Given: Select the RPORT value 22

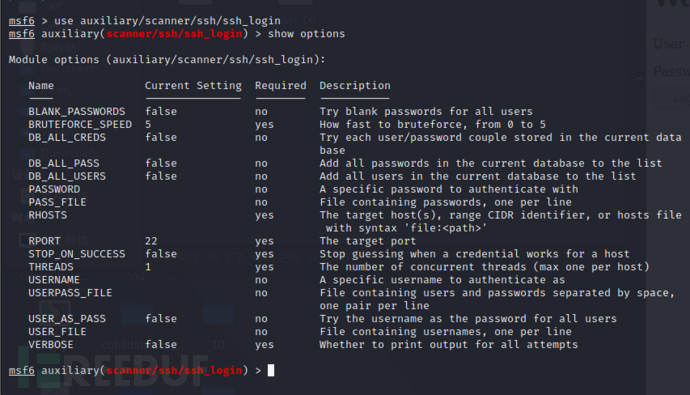Looking at the screenshot, I should (151, 241).
